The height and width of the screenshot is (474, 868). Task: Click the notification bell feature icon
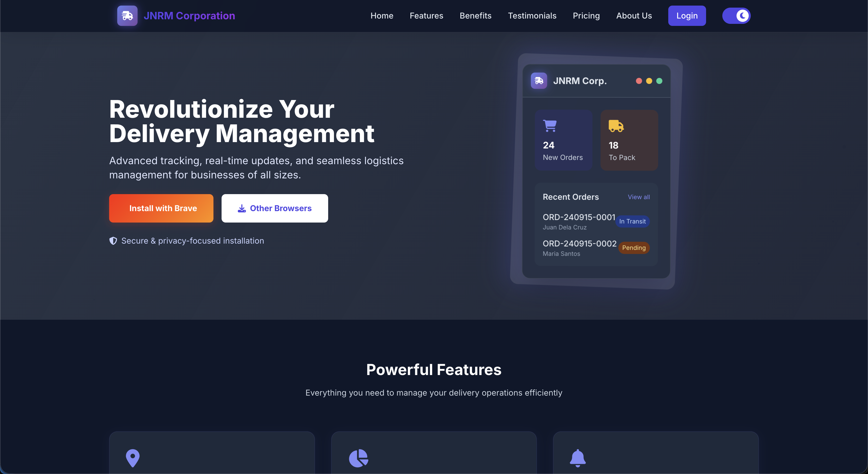[578, 458]
